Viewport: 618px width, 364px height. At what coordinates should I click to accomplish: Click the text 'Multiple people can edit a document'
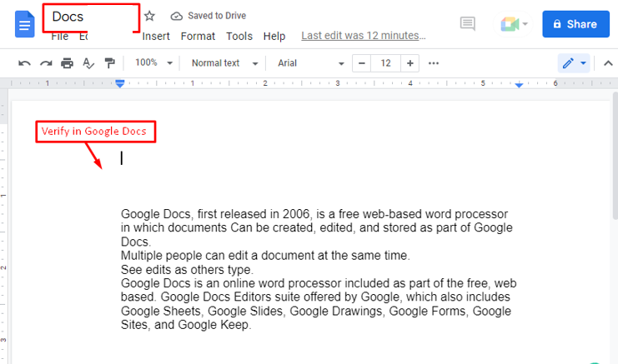(218, 256)
